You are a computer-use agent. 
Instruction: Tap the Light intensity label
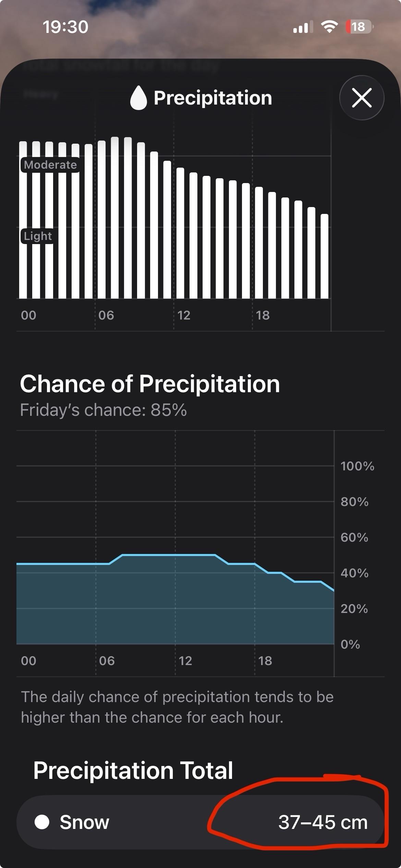click(38, 236)
